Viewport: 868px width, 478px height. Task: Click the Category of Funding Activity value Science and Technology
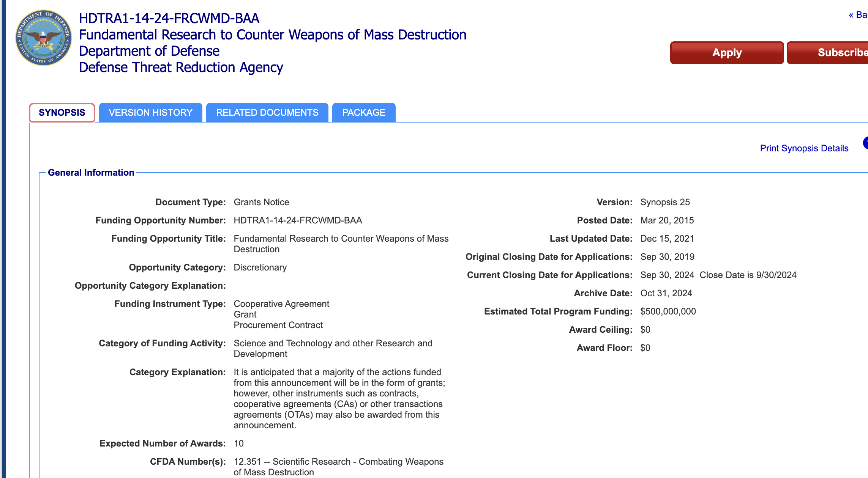tap(333, 349)
